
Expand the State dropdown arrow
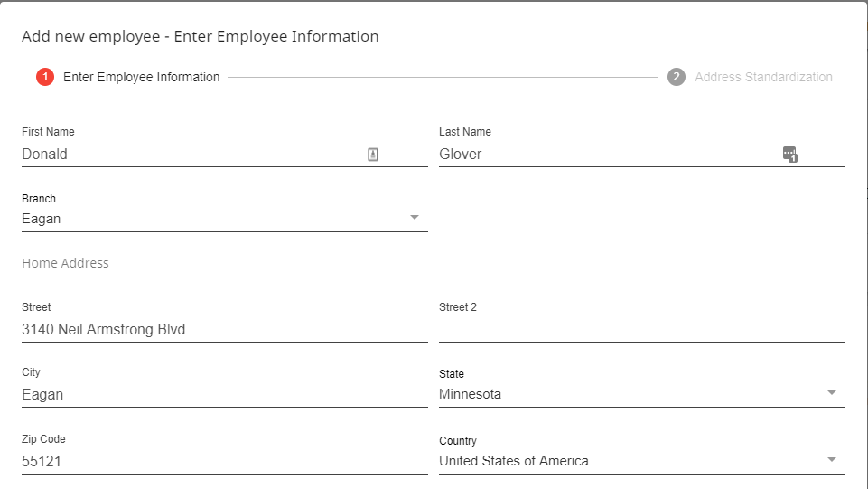(x=832, y=393)
